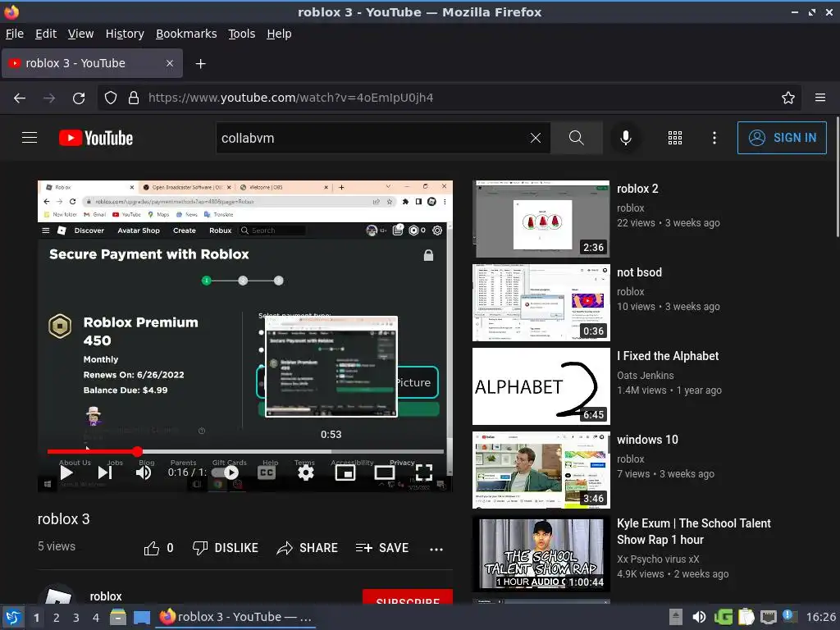Reload the current page
The image size is (840, 630).
79,98
